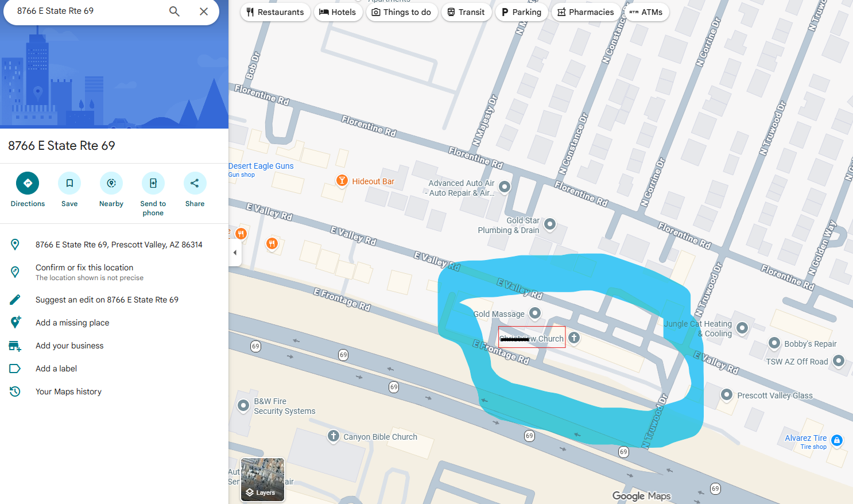Filter map by Hotels
Viewport: 853px width, 504px height.
[338, 12]
